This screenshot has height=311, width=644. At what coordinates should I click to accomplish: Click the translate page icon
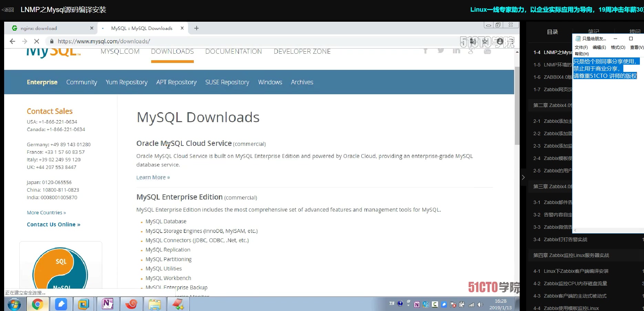coord(473,42)
